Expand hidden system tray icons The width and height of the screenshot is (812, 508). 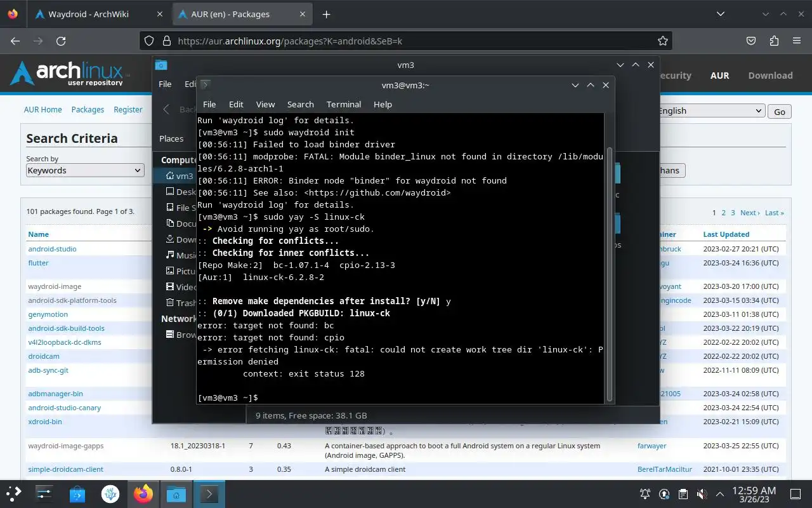[x=719, y=493]
